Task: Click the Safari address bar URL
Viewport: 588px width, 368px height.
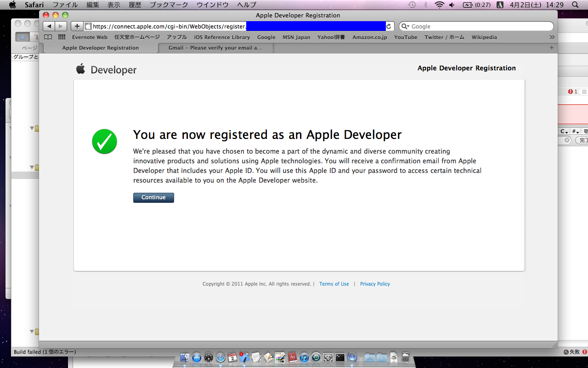Action: 239,27
